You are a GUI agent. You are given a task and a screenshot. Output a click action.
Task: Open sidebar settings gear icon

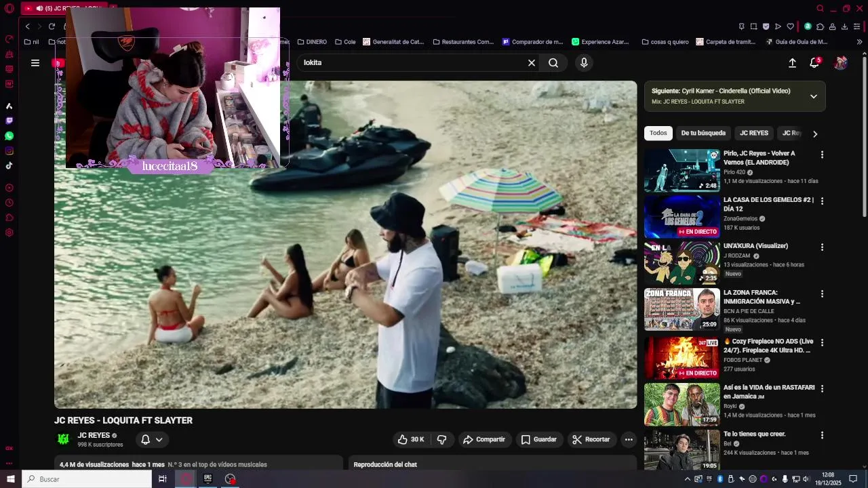click(9, 232)
